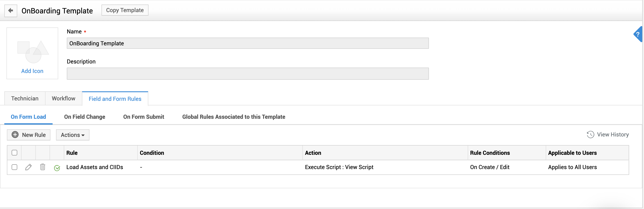Click the back arrow icon
Image resolution: width=644 pixels, height=209 pixels.
(x=11, y=11)
